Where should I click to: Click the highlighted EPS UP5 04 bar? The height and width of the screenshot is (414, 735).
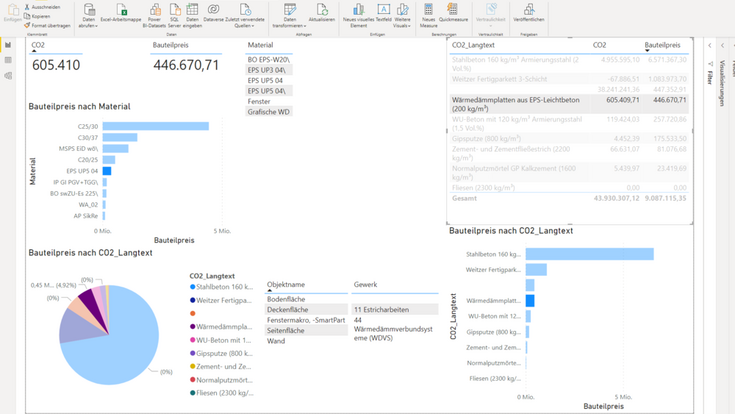point(107,171)
